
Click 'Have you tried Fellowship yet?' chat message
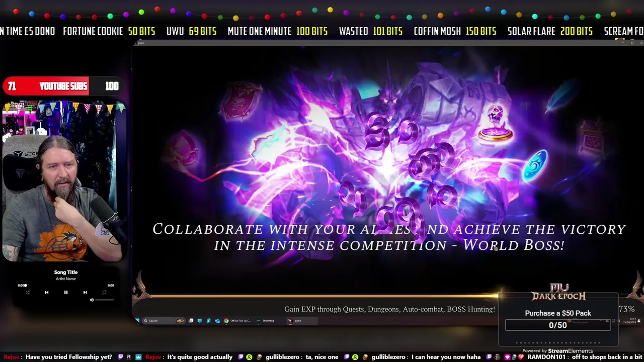pyautogui.click(x=68, y=357)
